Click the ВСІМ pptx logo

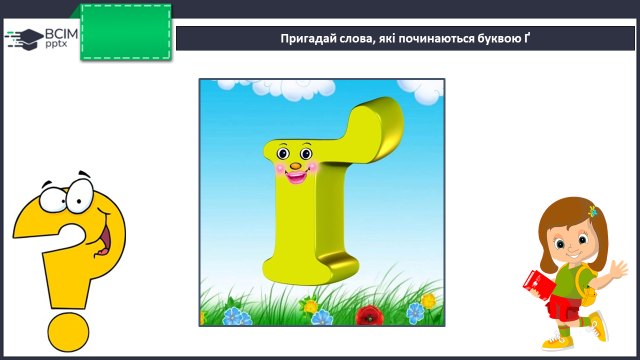pyautogui.click(x=41, y=39)
